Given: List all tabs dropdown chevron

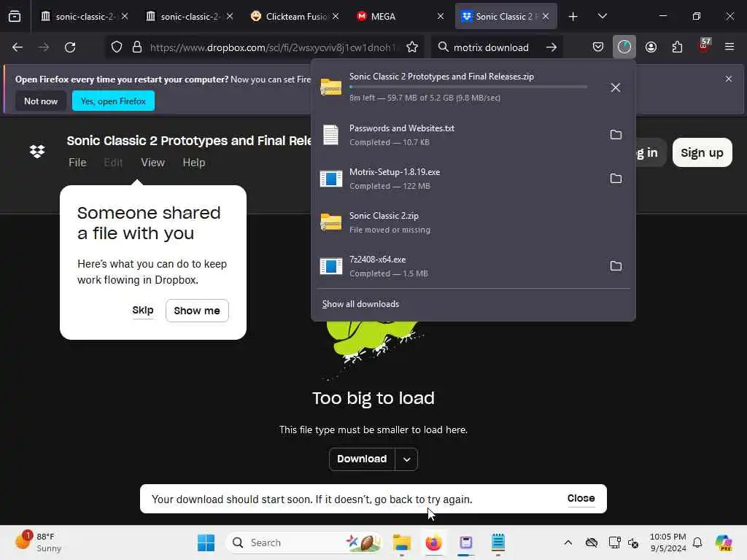Looking at the screenshot, I should point(602,17).
